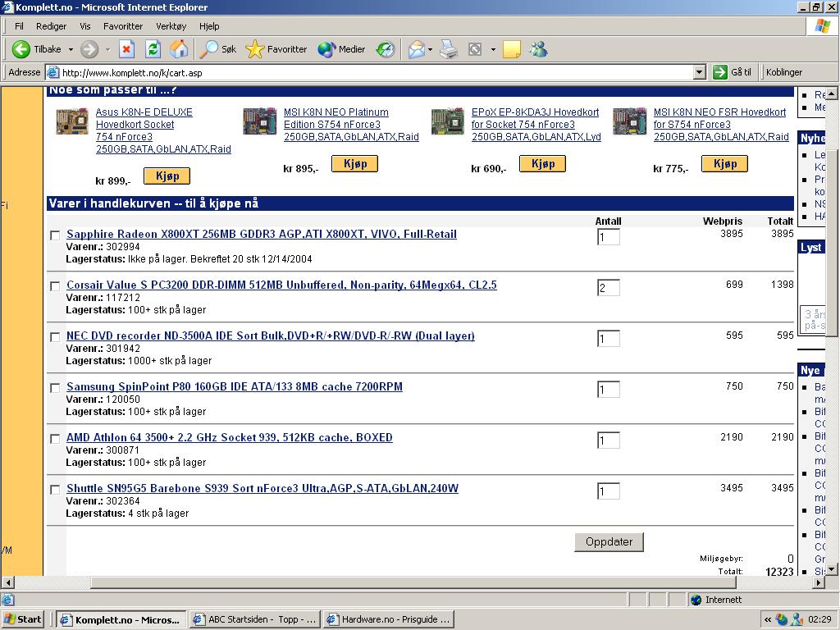Click the messenger tray icon
Image resolution: width=840 pixels, height=630 pixels.
[797, 620]
